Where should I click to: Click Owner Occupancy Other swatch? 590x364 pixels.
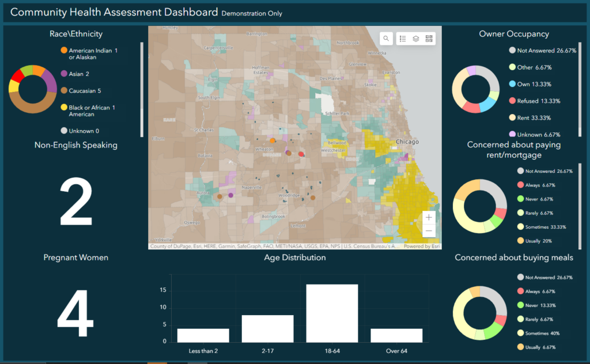coord(512,67)
